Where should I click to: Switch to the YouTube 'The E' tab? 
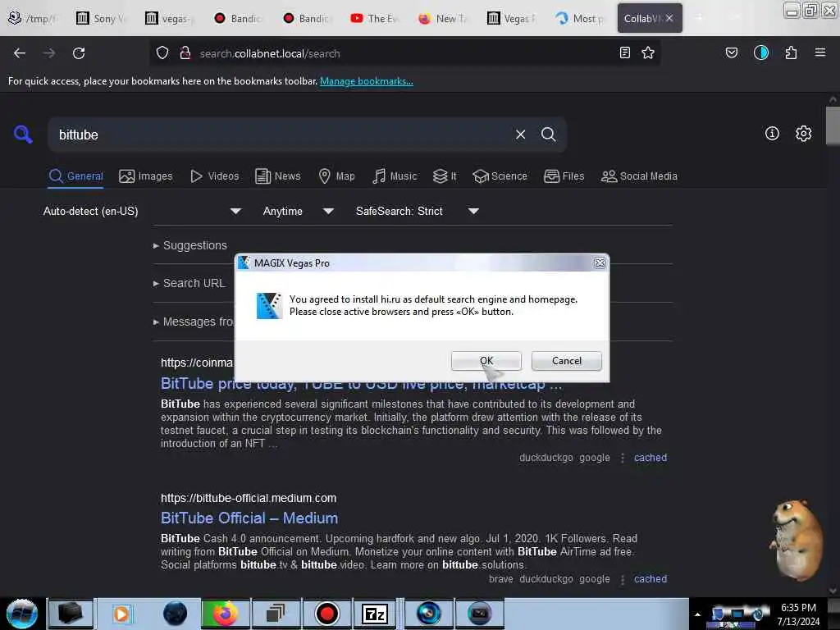[x=375, y=18]
